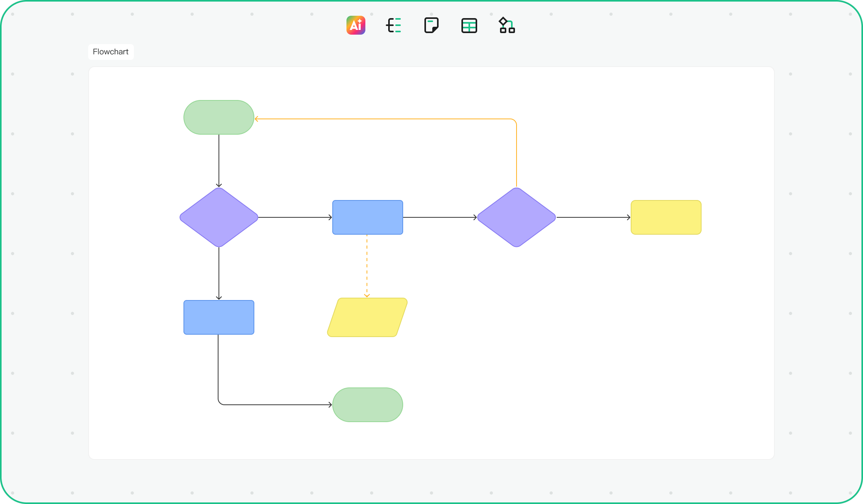Select the right purple decision diamond
Viewport: 863px width, 504px height.
point(516,217)
